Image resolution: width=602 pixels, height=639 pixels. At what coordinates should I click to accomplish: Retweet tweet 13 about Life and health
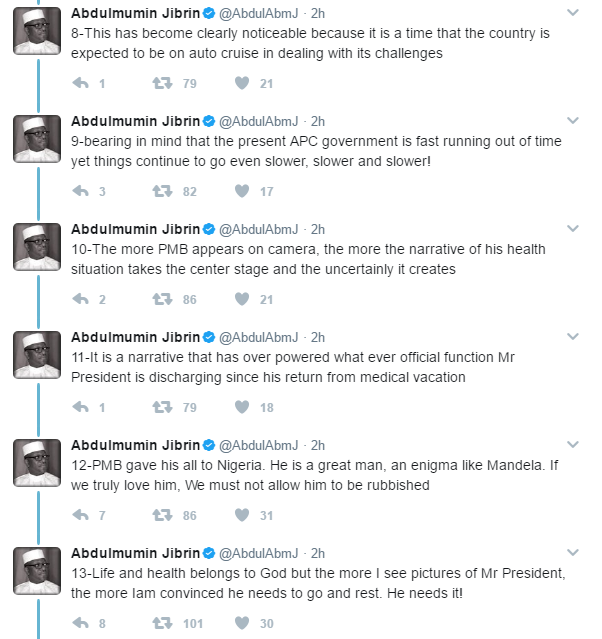point(162,624)
